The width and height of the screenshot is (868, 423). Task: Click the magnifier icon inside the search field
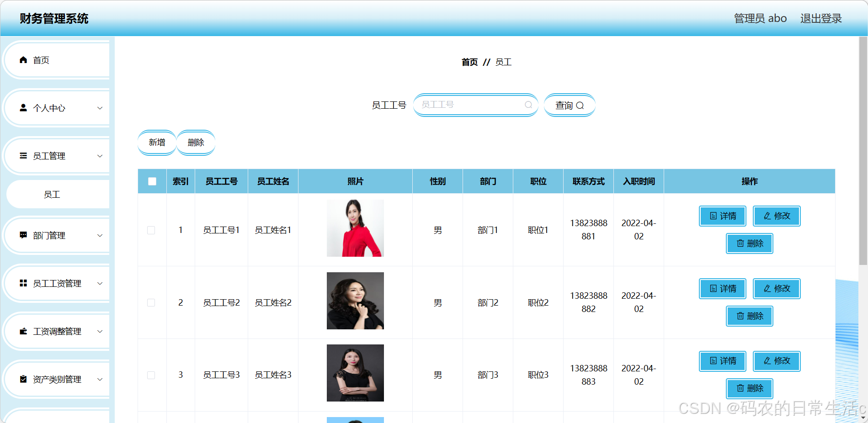(x=528, y=105)
